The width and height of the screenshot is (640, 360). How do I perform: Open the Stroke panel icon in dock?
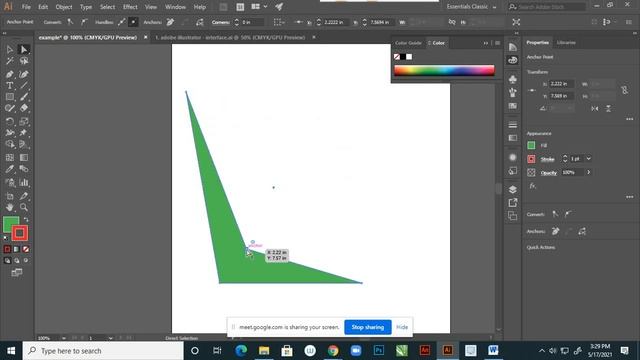coord(513,125)
